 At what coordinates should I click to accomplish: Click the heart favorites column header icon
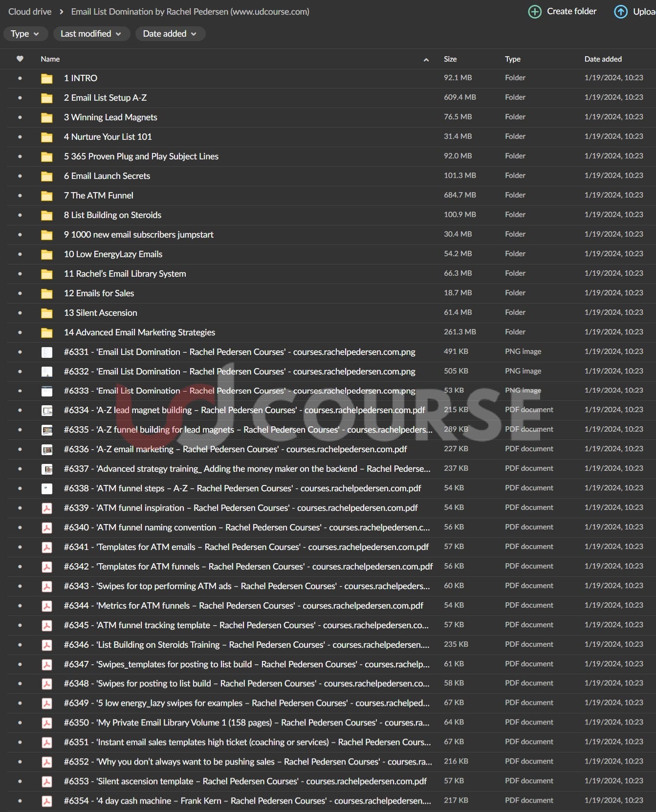point(20,59)
